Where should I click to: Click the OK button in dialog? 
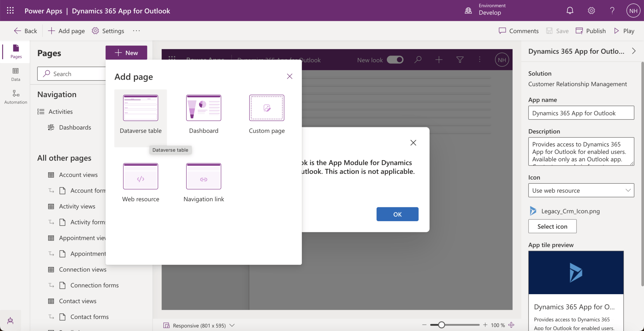click(397, 214)
